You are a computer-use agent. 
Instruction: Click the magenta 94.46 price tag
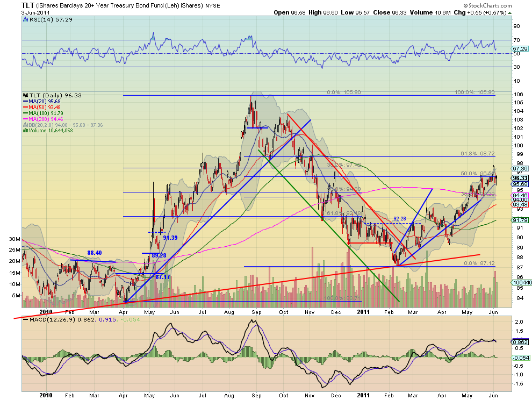(x=520, y=195)
